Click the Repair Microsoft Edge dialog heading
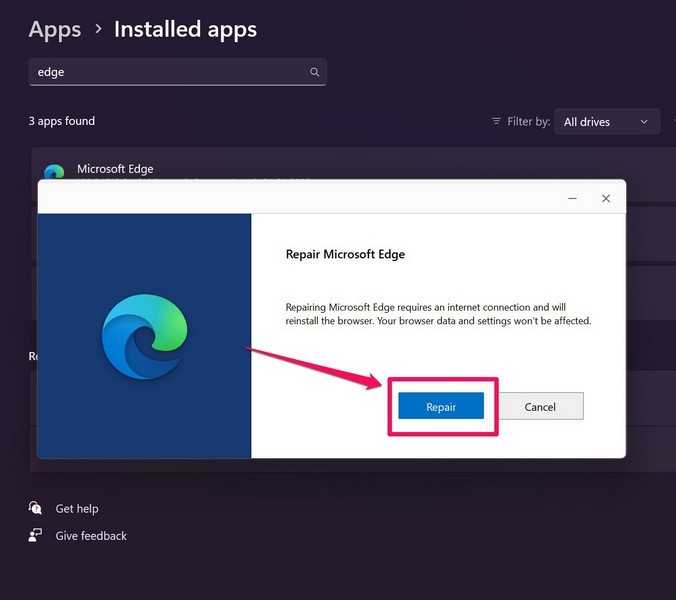Viewport: 676px width, 600px height. coord(345,254)
